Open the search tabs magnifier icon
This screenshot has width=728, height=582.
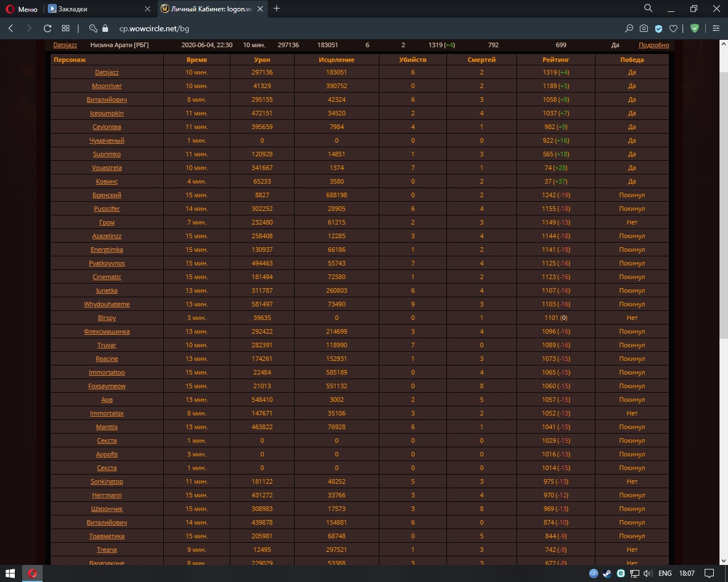tap(648, 9)
